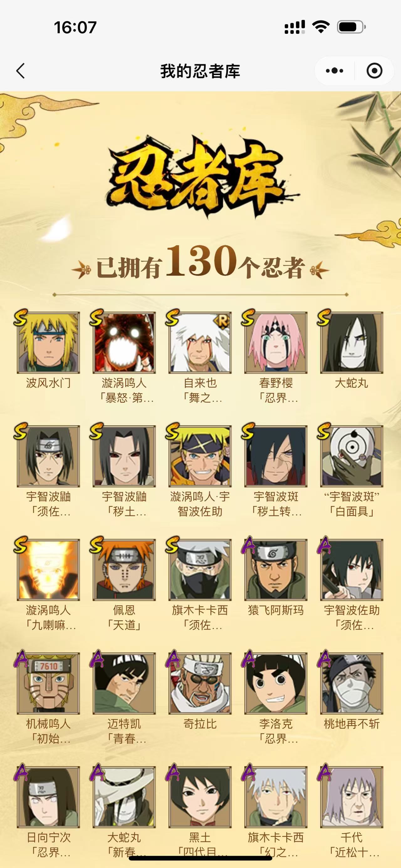Open the 佩恩「天道」portrait
Screen dimensions: 401x868
pyautogui.click(x=124, y=569)
